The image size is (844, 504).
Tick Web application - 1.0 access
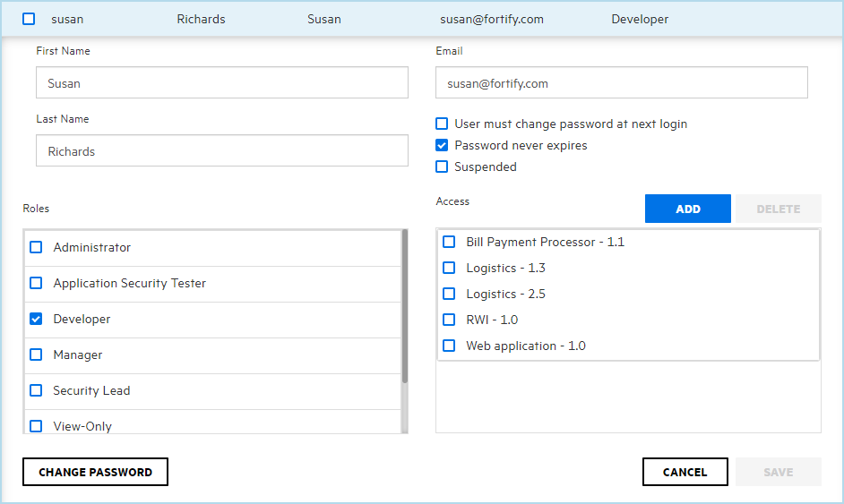click(450, 346)
